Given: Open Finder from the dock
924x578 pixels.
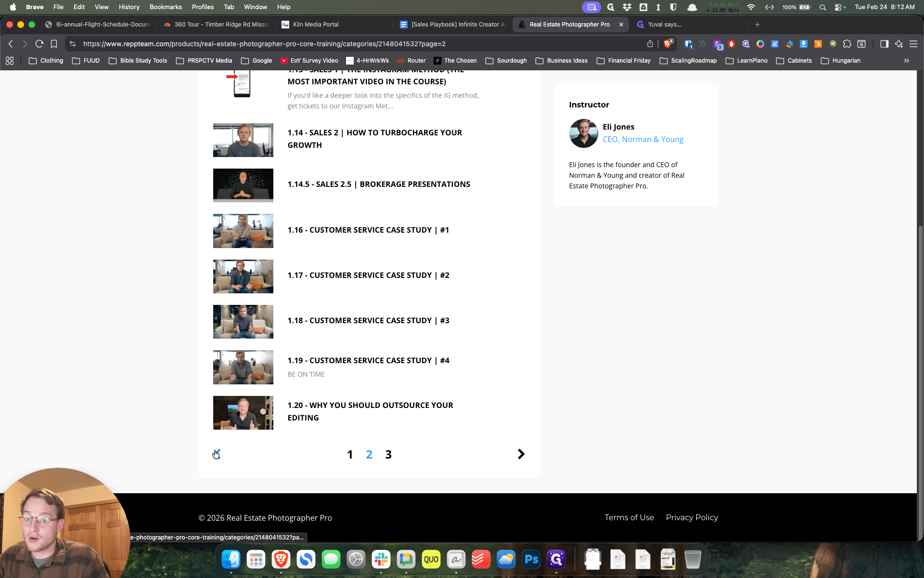Looking at the screenshot, I should tap(231, 559).
